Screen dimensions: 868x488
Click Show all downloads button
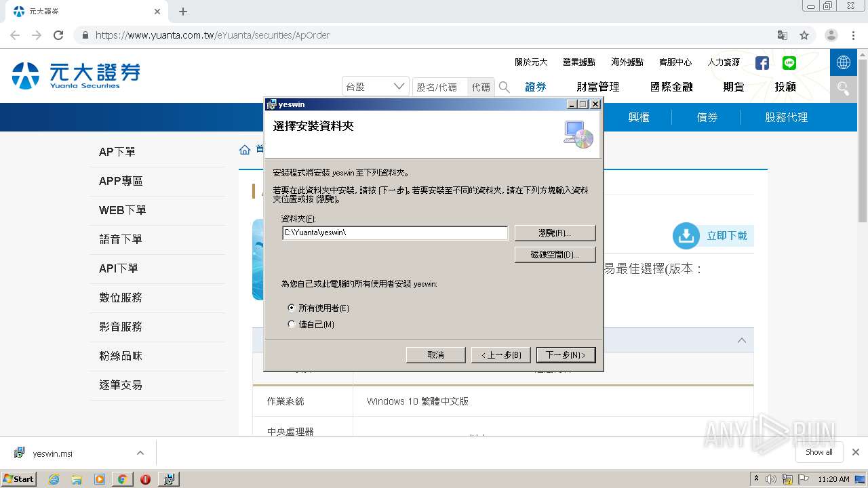click(819, 452)
